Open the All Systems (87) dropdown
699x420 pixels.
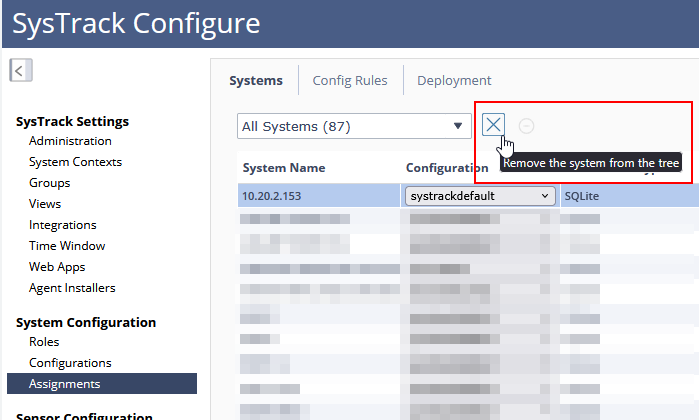pyautogui.click(x=355, y=126)
